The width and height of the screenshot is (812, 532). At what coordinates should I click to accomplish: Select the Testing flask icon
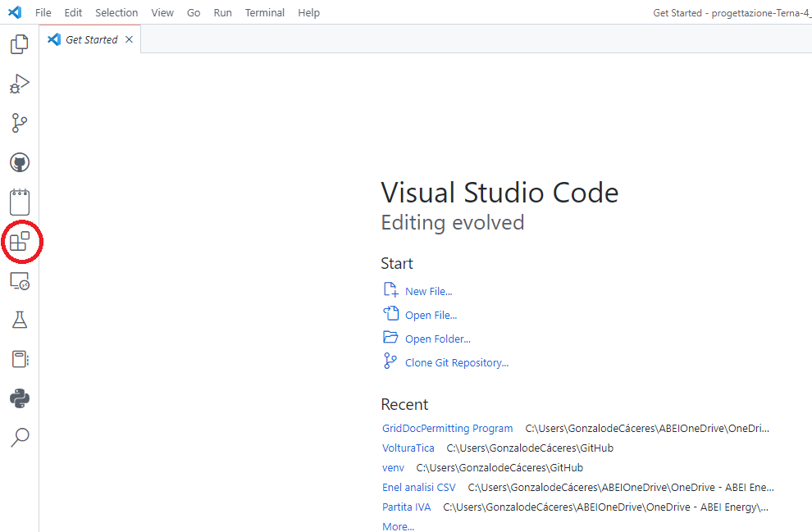click(19, 319)
